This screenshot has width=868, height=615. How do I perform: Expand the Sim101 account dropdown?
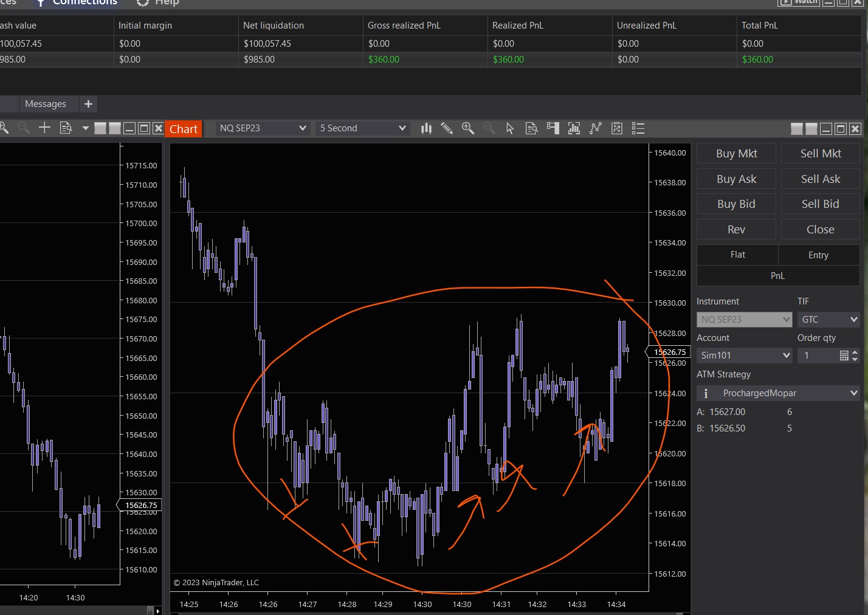tap(745, 356)
